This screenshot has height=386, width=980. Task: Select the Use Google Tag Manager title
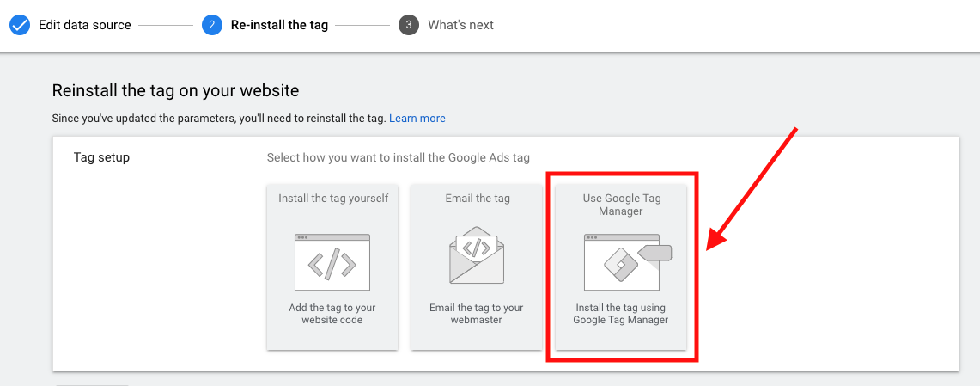[621, 205]
